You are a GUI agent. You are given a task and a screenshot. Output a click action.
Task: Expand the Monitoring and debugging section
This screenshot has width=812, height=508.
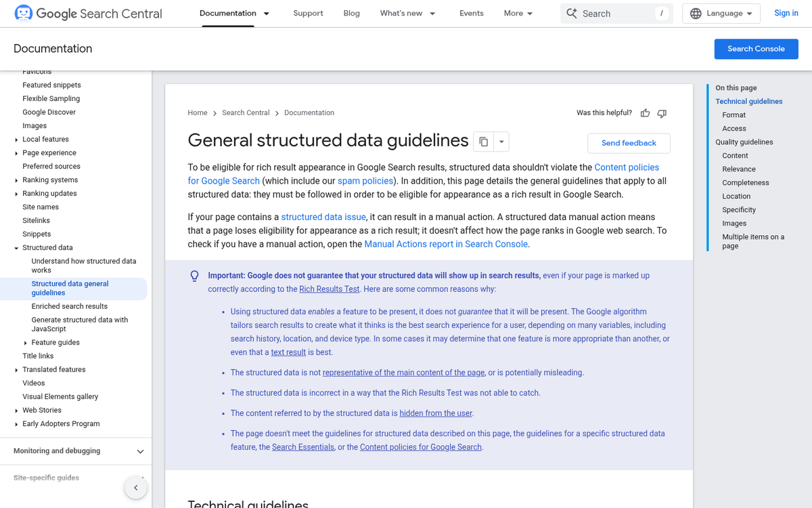click(140, 451)
